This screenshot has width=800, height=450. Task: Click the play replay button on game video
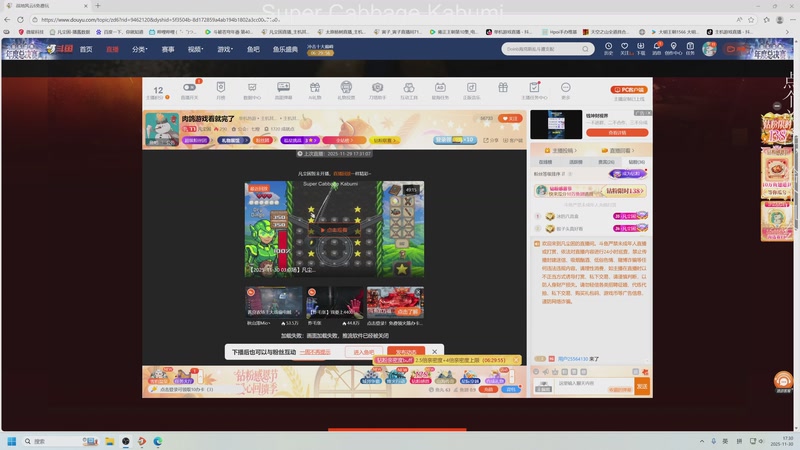coord(334,230)
